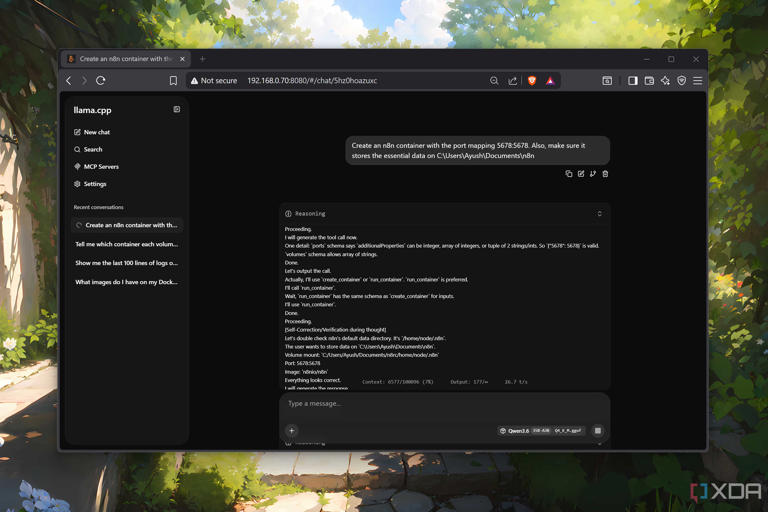
Task: Focus the 'Type a message' input
Action: (x=445, y=403)
